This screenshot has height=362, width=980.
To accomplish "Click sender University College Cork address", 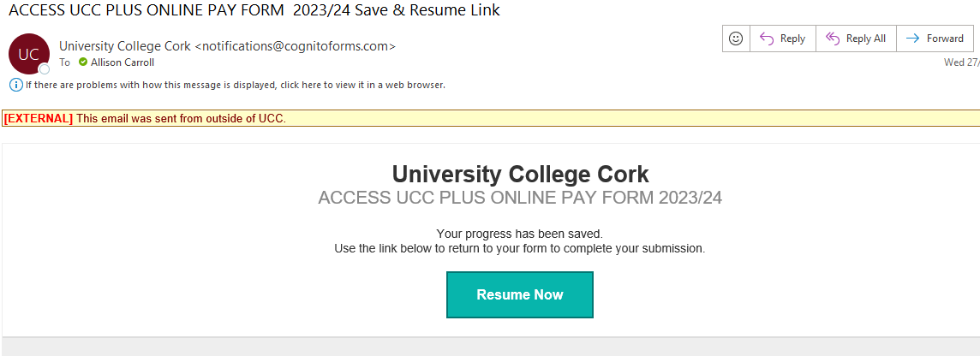I will point(227,46).
